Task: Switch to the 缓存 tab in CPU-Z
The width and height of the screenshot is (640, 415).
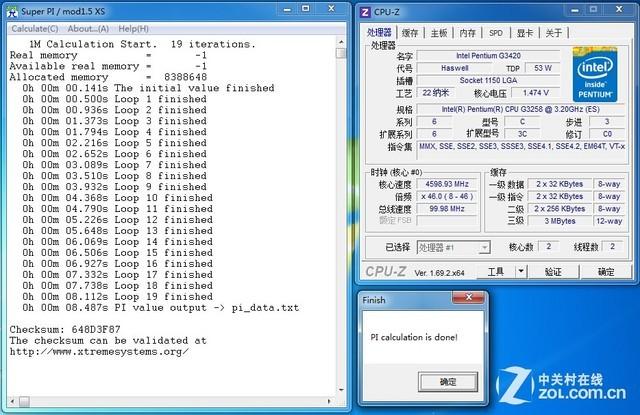Action: 410,33
